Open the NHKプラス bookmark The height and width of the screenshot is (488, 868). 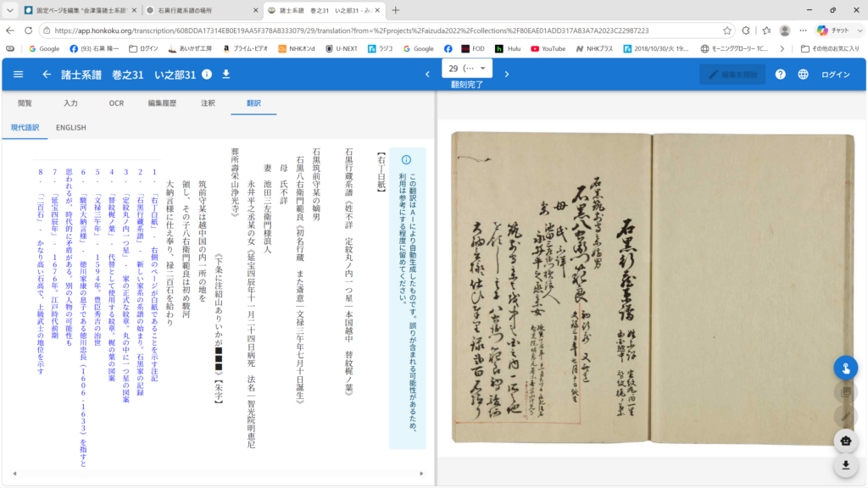594,48
